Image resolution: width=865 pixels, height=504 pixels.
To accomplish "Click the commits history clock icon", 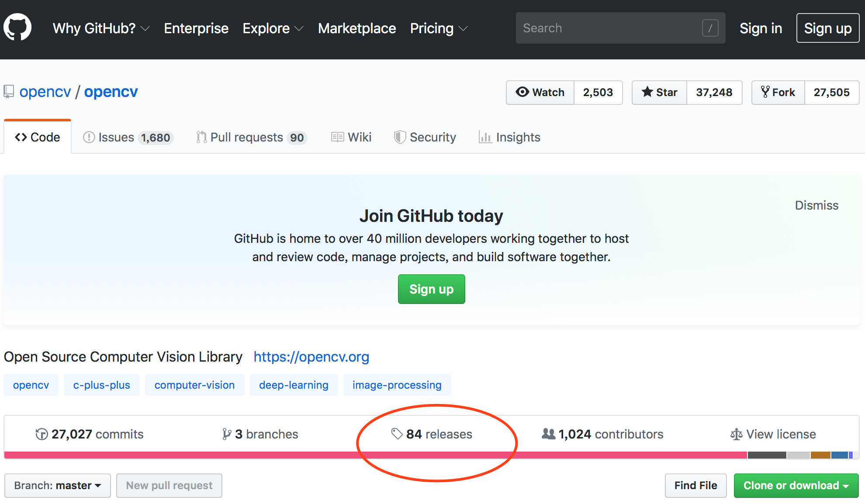I will coord(42,434).
